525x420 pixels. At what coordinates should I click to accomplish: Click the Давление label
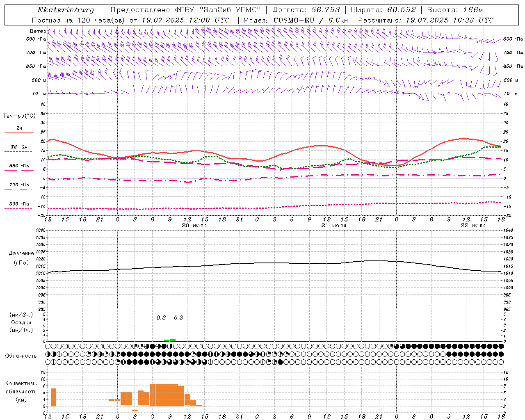pyautogui.click(x=21, y=253)
